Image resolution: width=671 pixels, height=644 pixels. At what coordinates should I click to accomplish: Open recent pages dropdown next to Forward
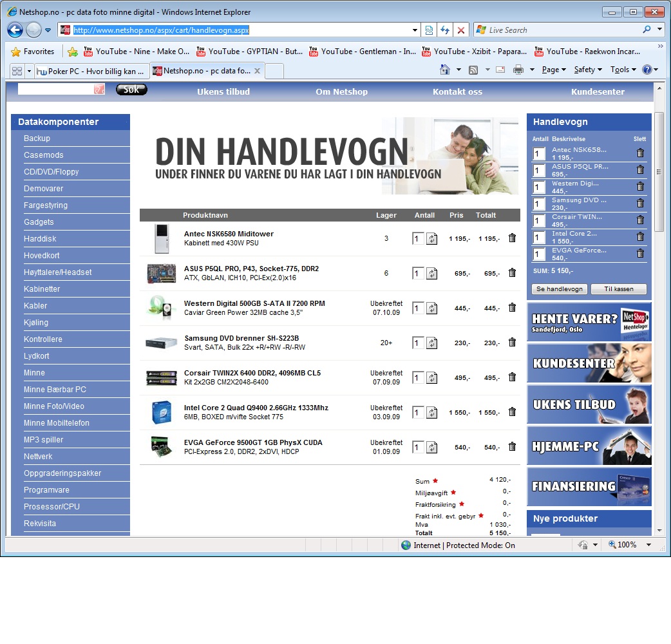click(x=48, y=30)
